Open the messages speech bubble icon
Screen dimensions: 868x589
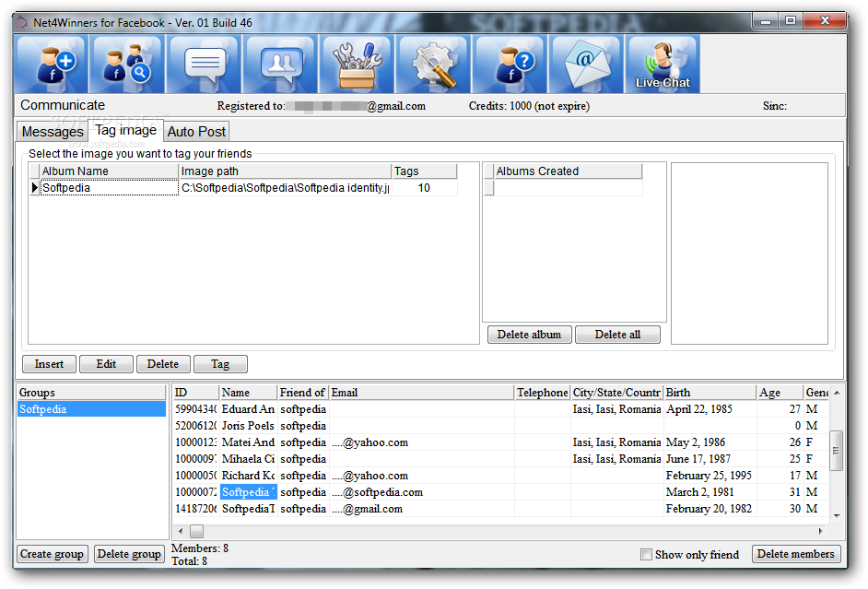tap(204, 65)
